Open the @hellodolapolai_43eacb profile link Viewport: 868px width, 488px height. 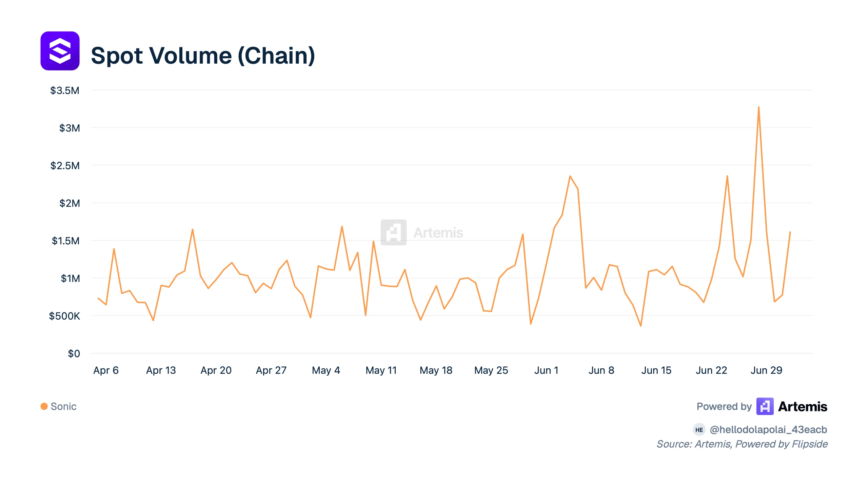768,430
